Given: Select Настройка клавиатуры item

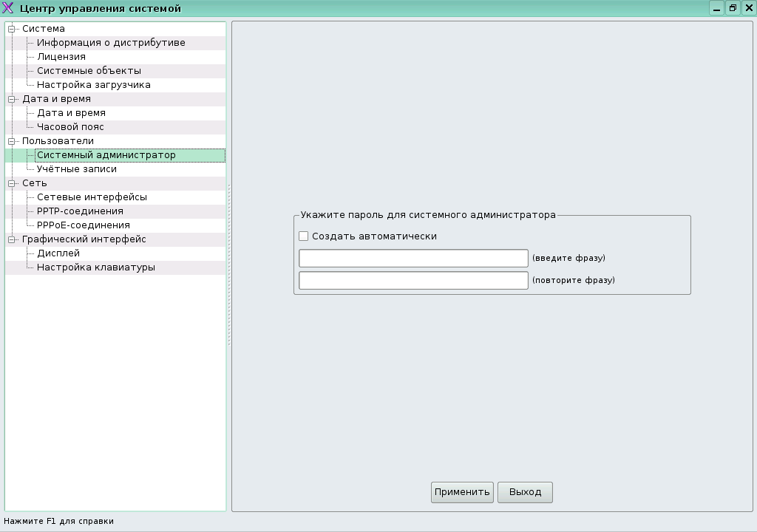Looking at the screenshot, I should (96, 267).
